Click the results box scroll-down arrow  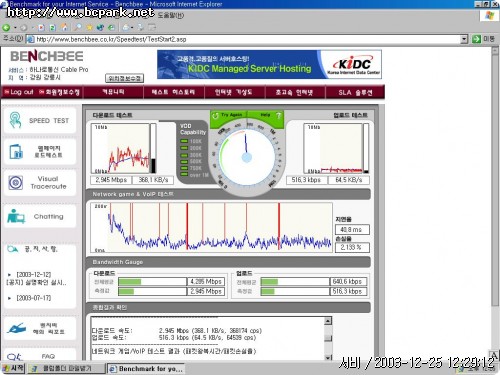(x=328, y=357)
